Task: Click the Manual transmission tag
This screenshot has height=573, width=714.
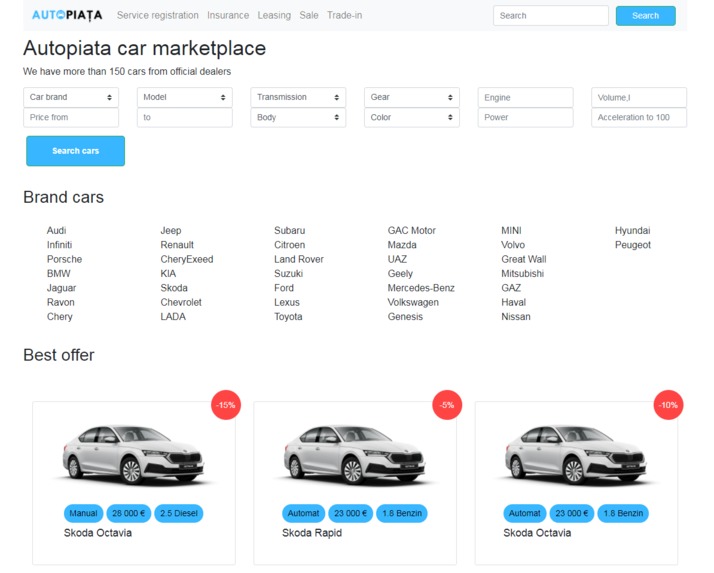Action: tap(83, 513)
